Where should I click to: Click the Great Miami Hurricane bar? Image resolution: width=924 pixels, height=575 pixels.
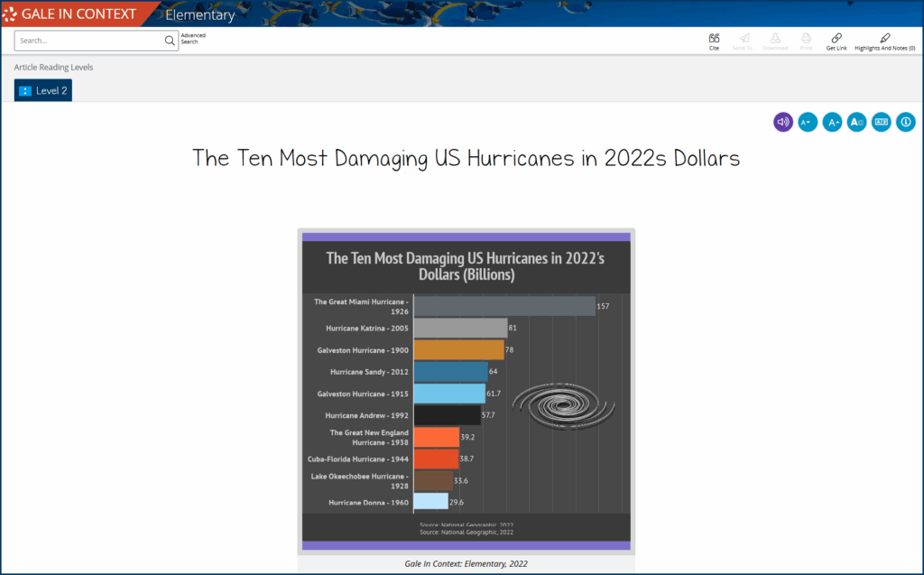(504, 306)
